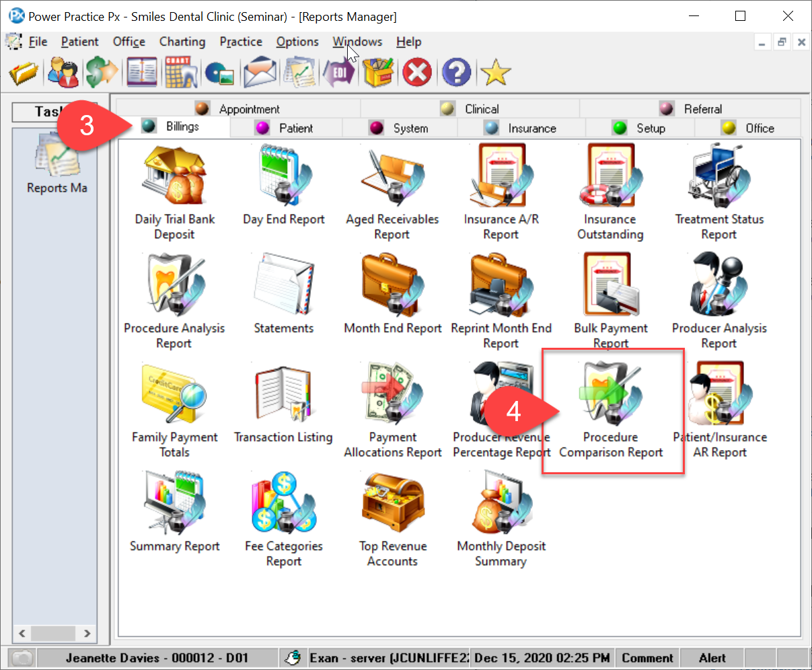
Task: Click the task panel left scroll arrow
Action: tap(22, 633)
